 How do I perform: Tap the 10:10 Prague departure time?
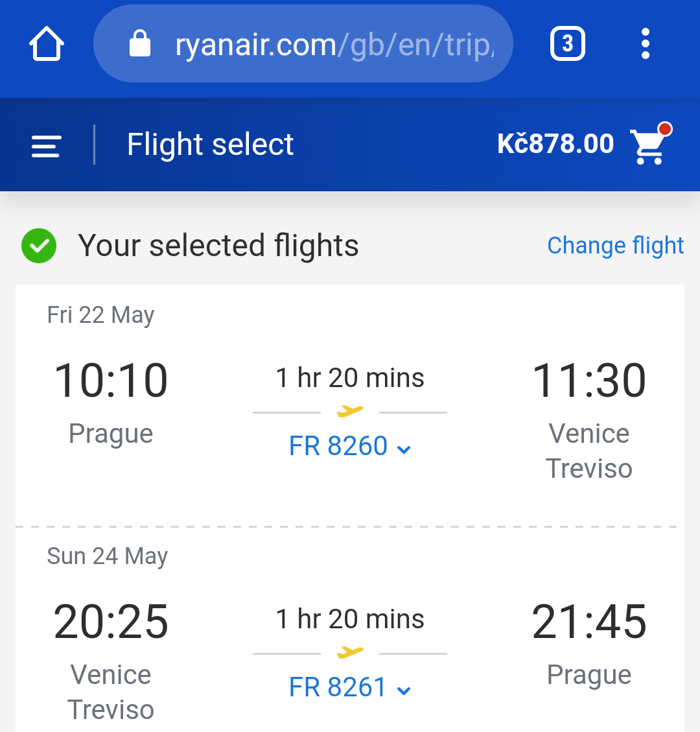(x=111, y=381)
